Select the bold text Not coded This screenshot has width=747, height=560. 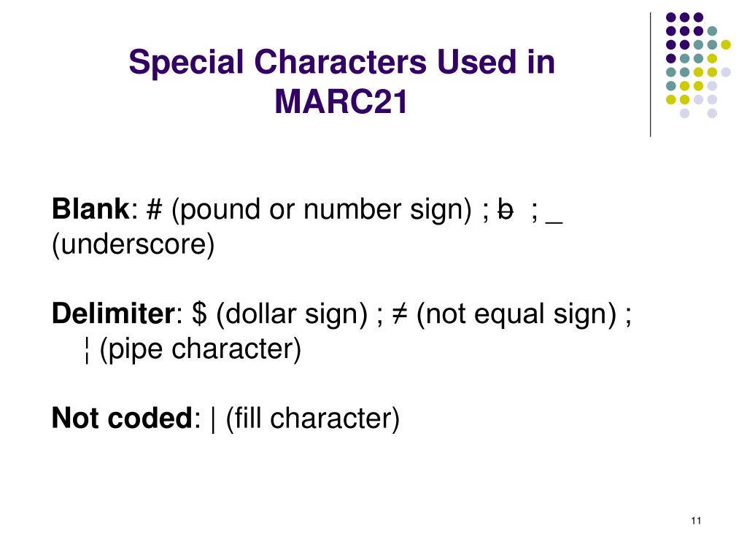(x=122, y=418)
